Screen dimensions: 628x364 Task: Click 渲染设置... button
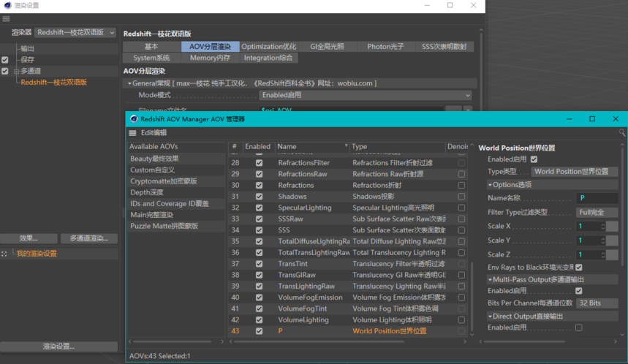pyautogui.click(x=59, y=346)
